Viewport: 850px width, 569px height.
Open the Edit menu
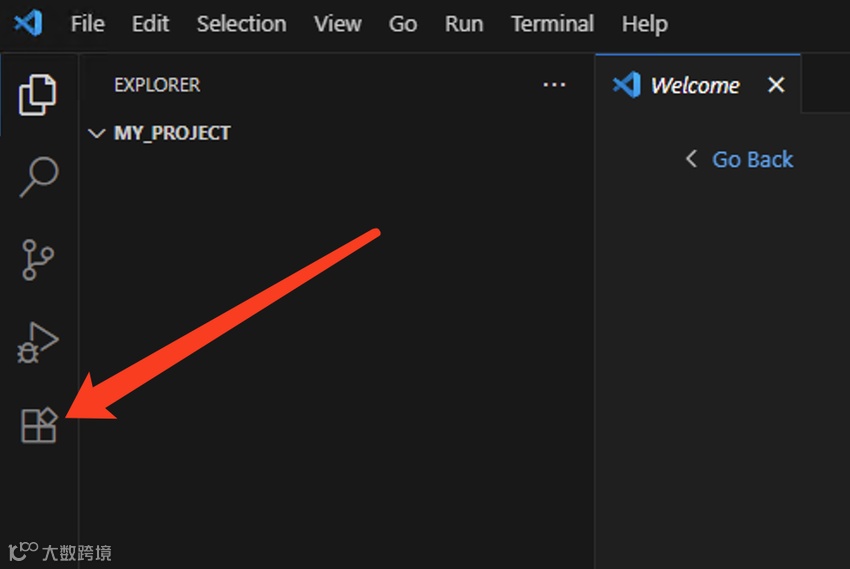[150, 24]
